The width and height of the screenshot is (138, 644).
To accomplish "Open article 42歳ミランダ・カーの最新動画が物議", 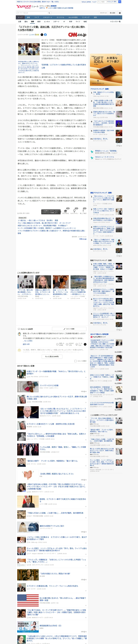I will point(56,372).
